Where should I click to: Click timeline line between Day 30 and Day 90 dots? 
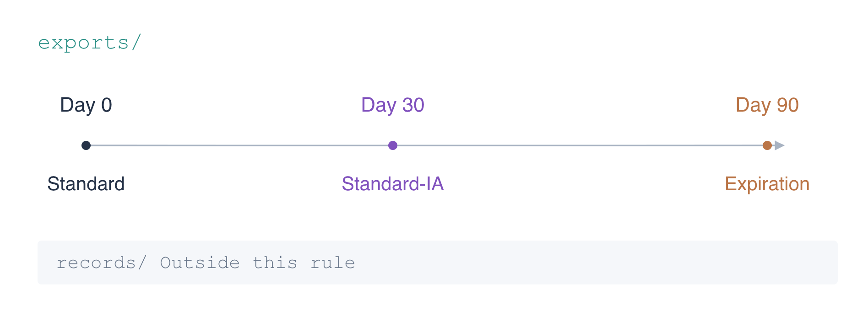(x=580, y=145)
